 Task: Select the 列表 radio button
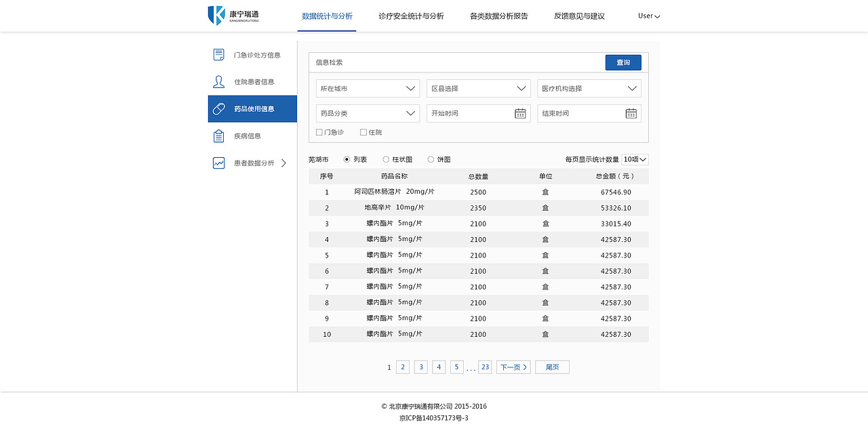click(x=347, y=159)
